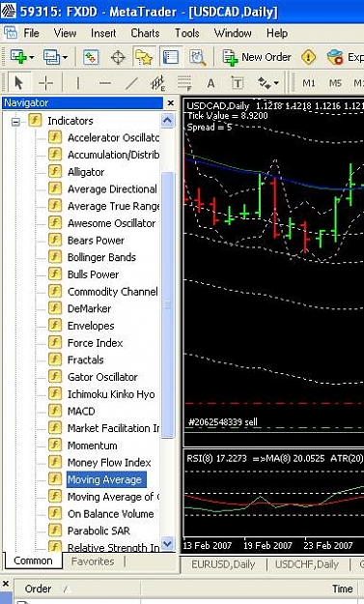Select Alligator indicator
This screenshot has height=604, width=364.
[86, 172]
